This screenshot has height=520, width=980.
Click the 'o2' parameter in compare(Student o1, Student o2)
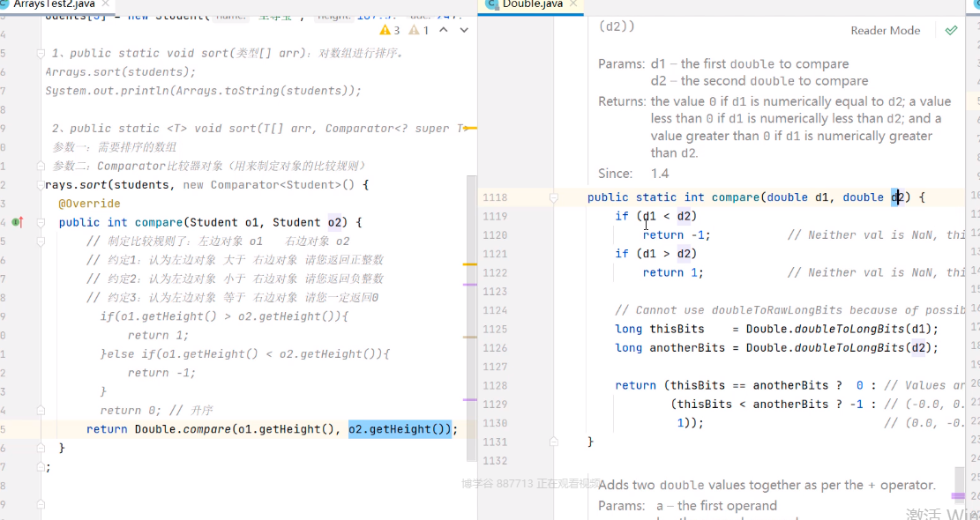[x=335, y=222]
